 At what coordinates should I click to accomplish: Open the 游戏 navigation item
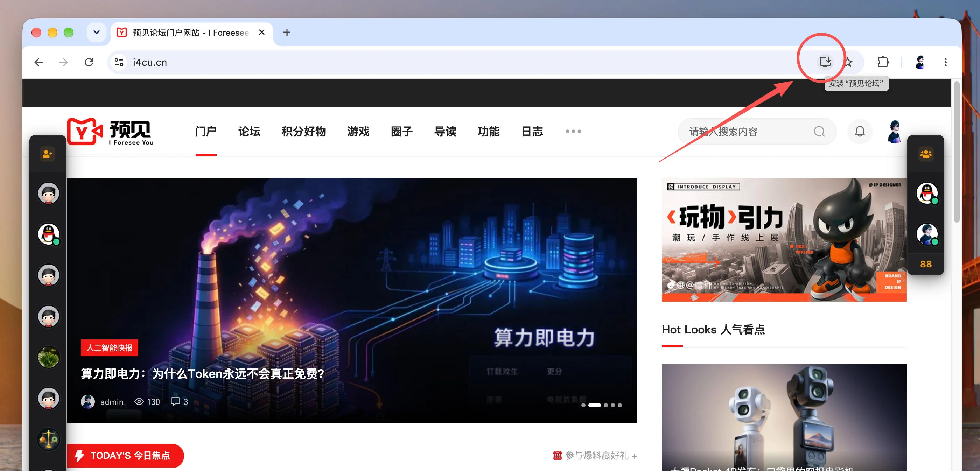[358, 132]
